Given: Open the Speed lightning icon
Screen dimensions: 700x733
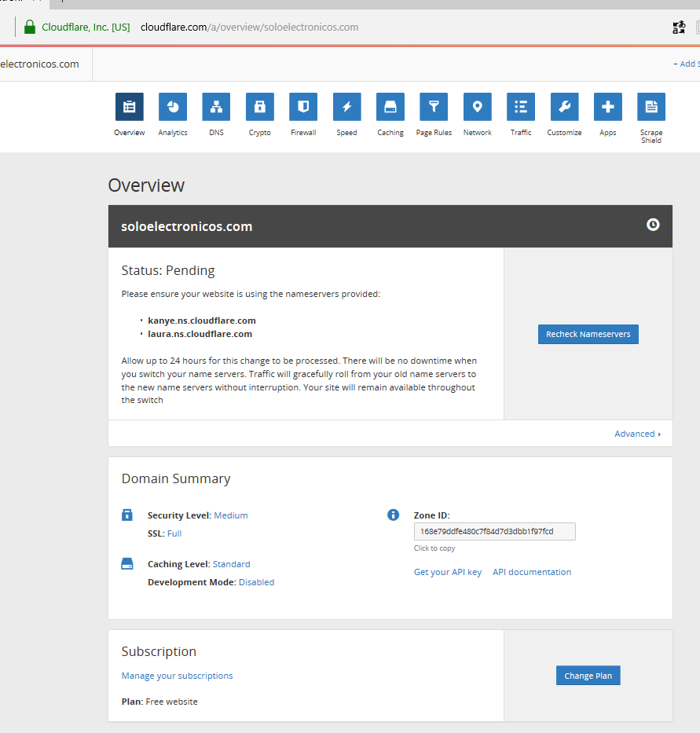Looking at the screenshot, I should [x=346, y=107].
